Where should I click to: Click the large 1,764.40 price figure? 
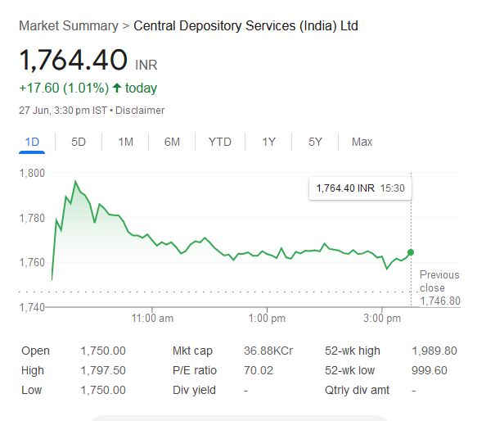pyautogui.click(x=74, y=61)
